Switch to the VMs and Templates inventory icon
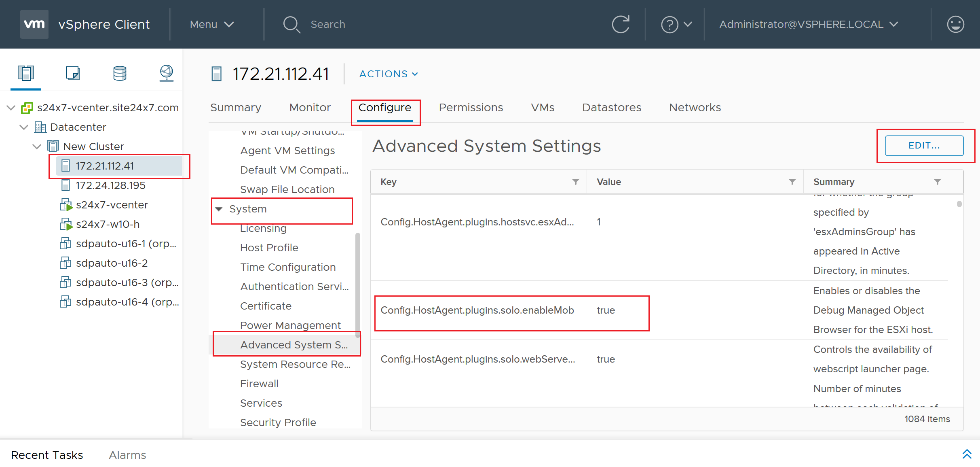This screenshot has width=980, height=467. pos(73,74)
